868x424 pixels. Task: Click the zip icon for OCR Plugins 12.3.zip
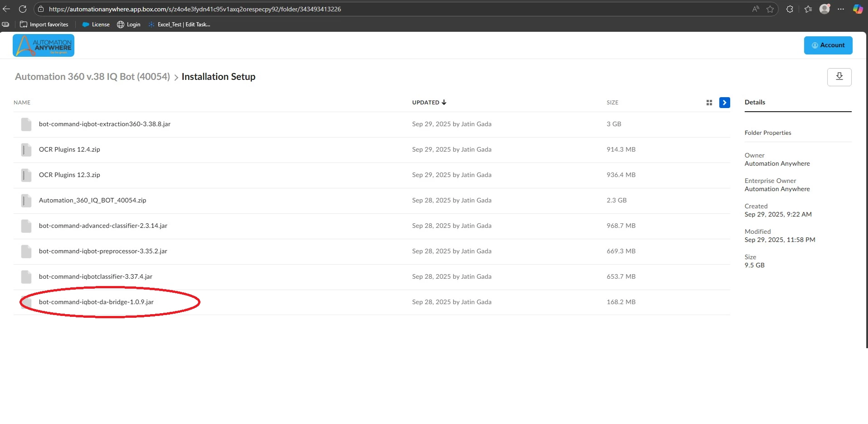[26, 175]
